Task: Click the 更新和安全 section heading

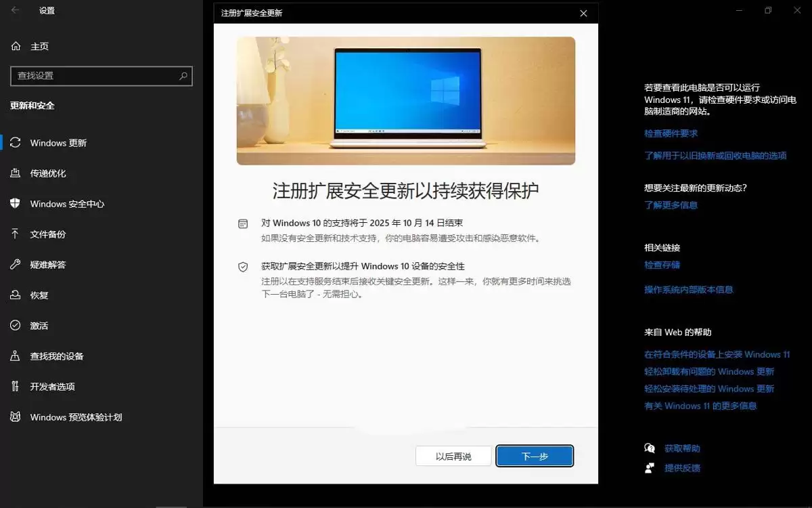Action: (x=32, y=106)
